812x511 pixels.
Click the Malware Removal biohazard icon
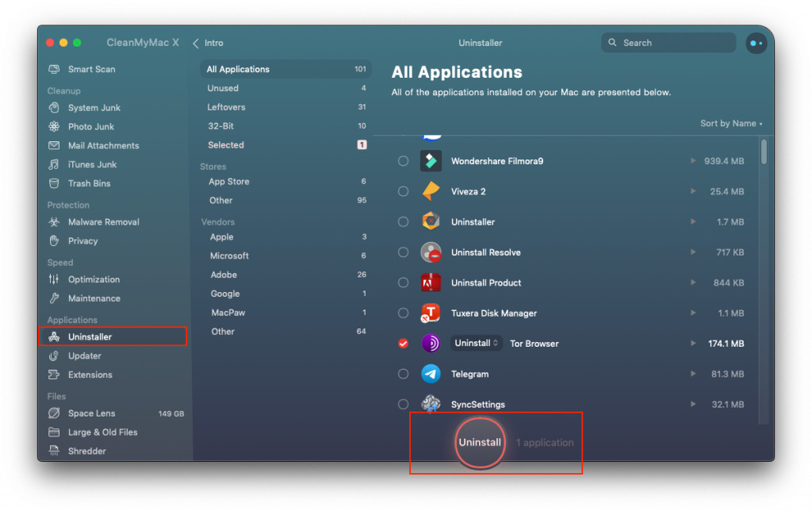[x=54, y=222]
